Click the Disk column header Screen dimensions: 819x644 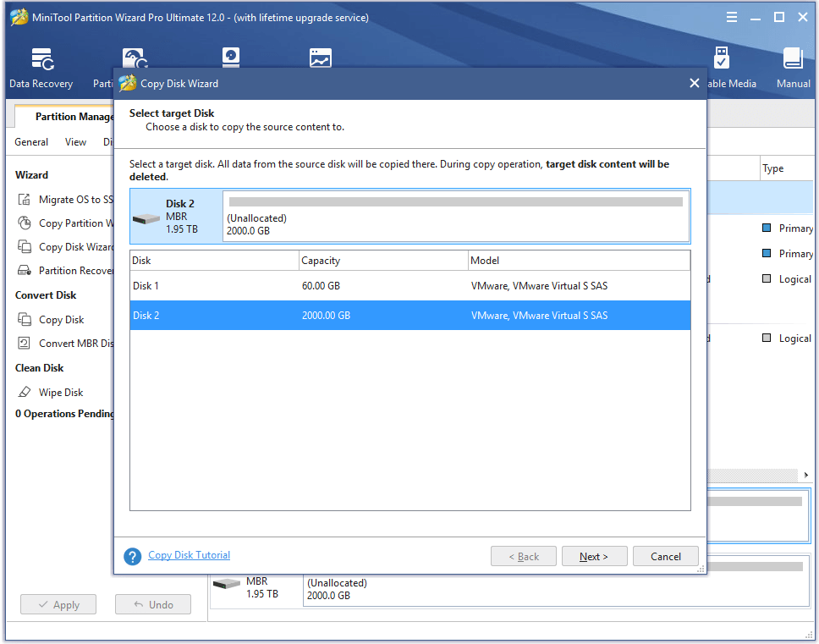pyautogui.click(x=214, y=260)
